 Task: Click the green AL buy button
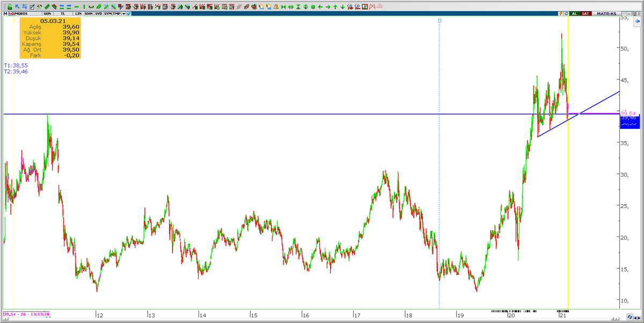[x=574, y=13]
